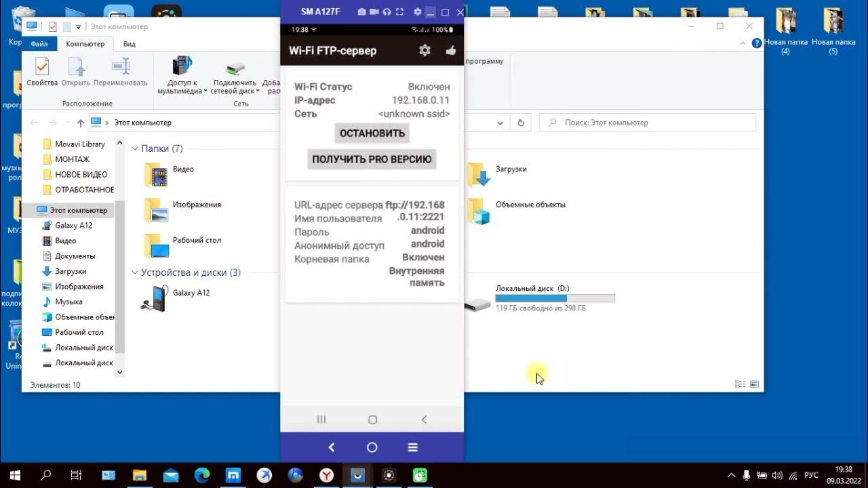Viewport: 868px width, 488px height.
Task: Open the Mail app from the taskbar
Action: click(x=170, y=475)
